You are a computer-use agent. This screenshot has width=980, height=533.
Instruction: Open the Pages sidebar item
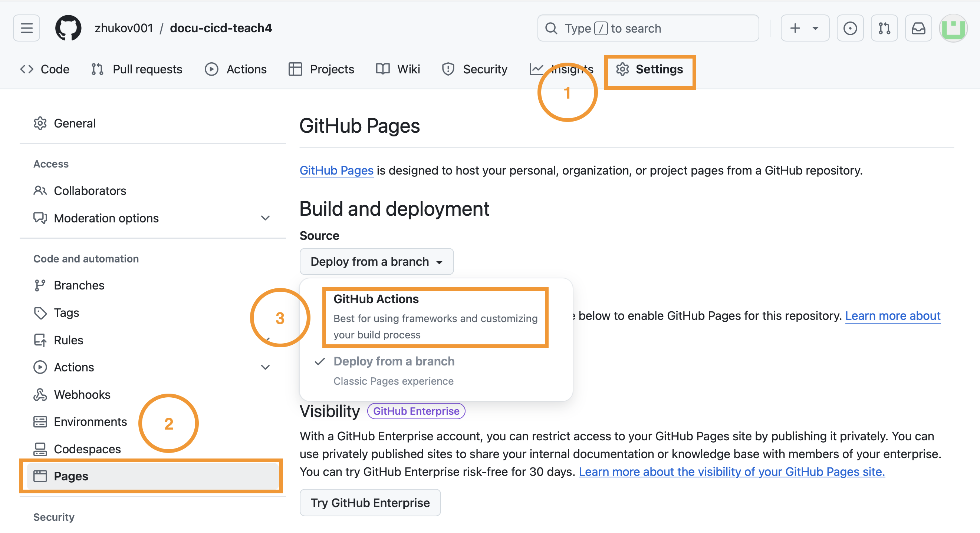[71, 476]
